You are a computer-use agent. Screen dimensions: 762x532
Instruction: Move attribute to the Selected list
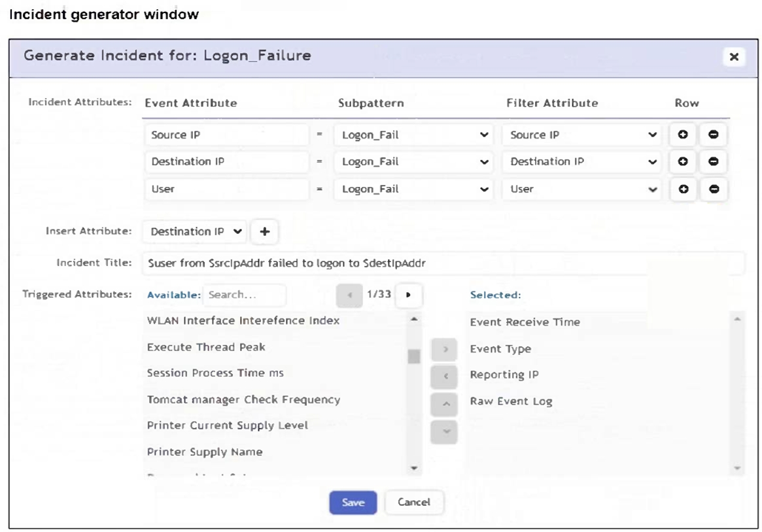pyautogui.click(x=445, y=350)
